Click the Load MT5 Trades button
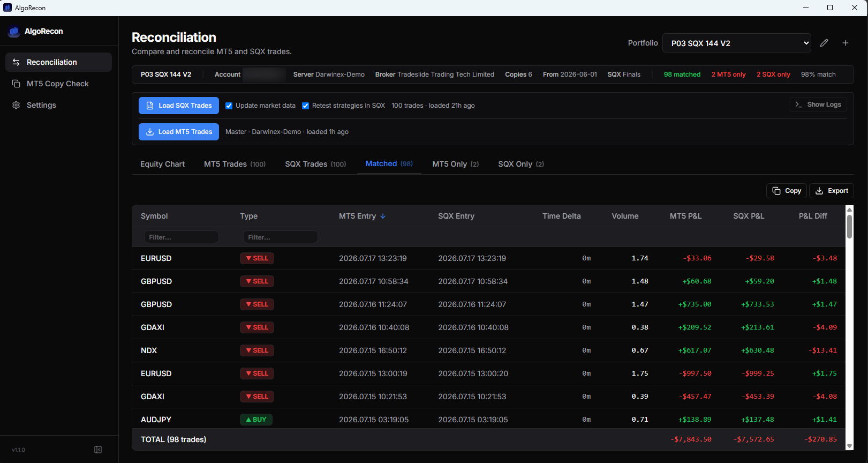868x463 pixels. tap(179, 132)
